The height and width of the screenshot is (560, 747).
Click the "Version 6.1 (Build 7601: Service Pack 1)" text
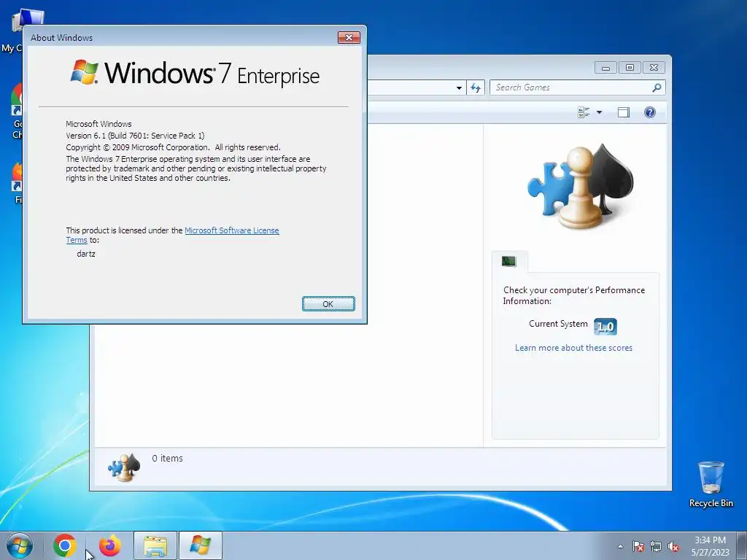(x=135, y=136)
